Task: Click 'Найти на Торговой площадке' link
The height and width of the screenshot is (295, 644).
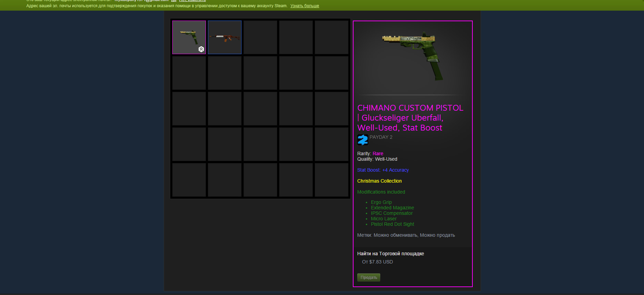Action: tap(391, 254)
